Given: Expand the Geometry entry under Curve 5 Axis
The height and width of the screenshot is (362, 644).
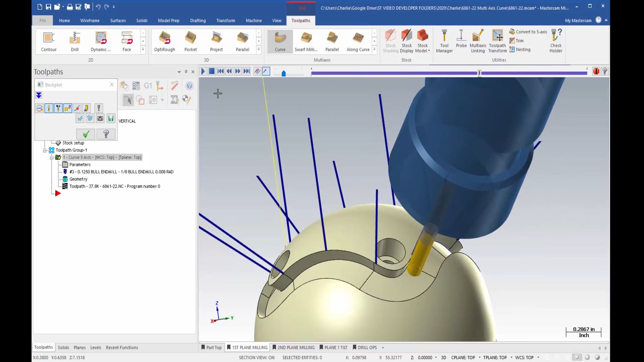Looking at the screenshot, I should tap(78, 179).
